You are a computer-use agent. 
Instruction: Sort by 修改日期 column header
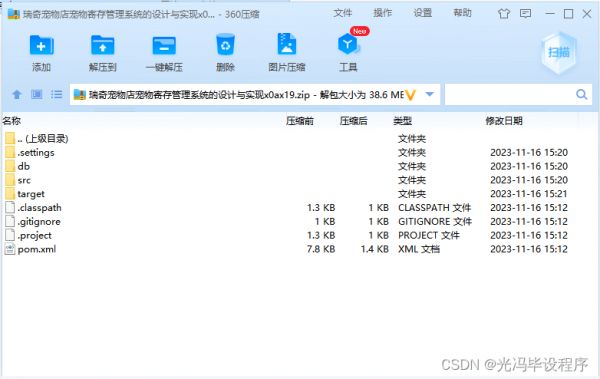click(x=504, y=121)
